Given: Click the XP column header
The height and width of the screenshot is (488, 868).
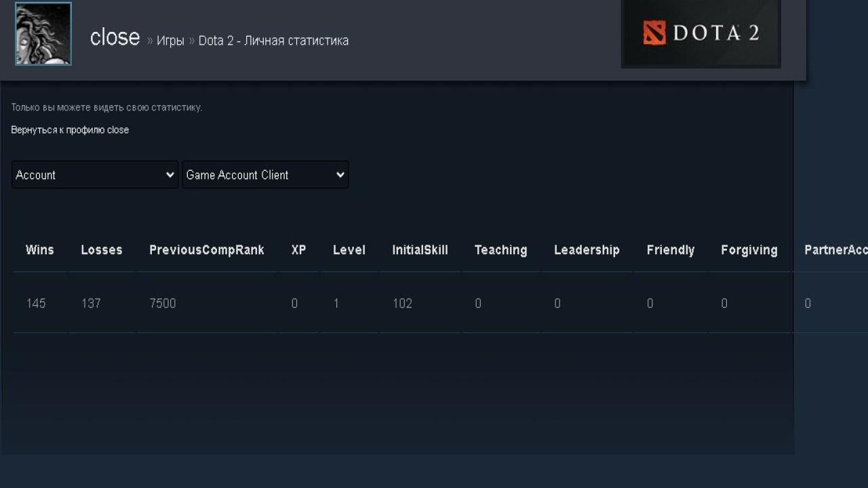Looking at the screenshot, I should click(298, 250).
